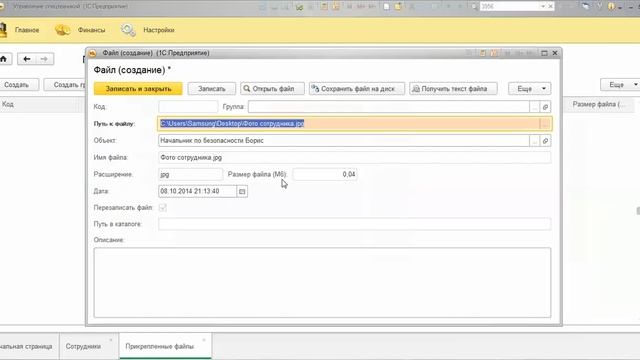Click Размер файла column header
The image size is (640, 360).
click(598, 104)
